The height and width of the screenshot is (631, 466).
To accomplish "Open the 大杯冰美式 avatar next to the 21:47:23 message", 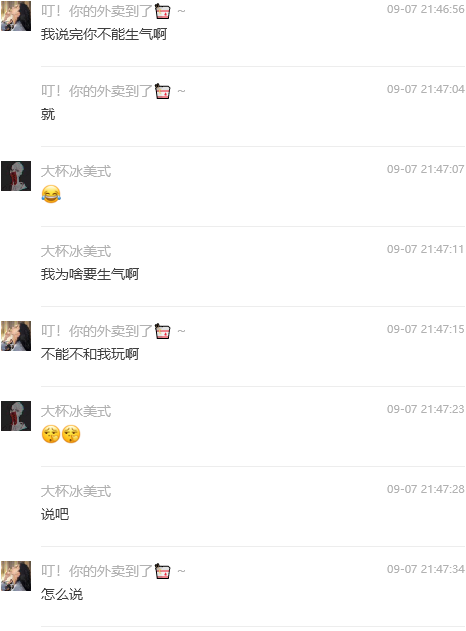I will click(16, 416).
